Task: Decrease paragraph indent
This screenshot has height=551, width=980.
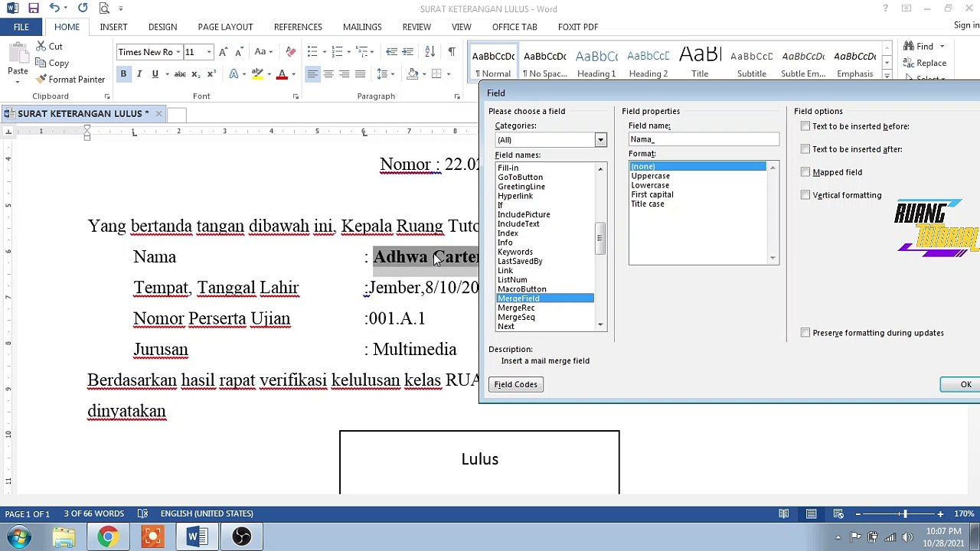Action: pyautogui.click(x=391, y=52)
